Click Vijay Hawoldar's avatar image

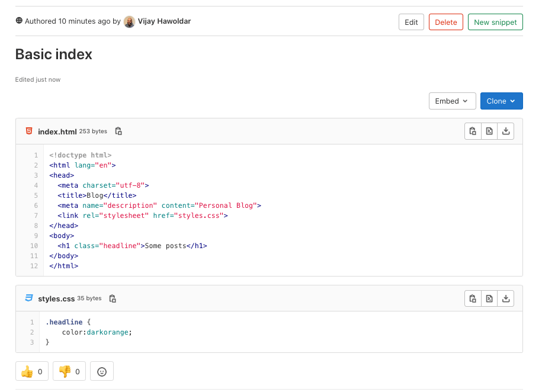click(129, 22)
